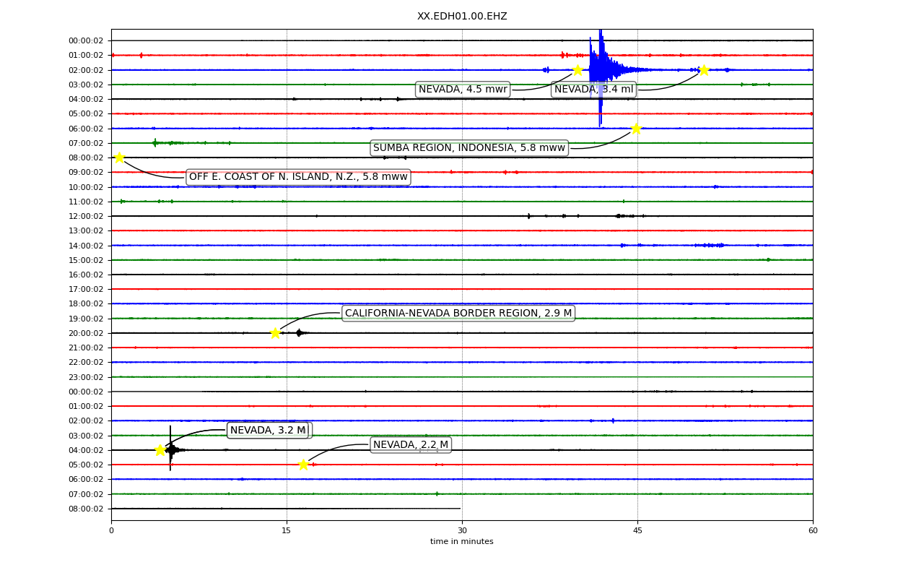
Task: Click the California-Nevada border event star
Action: pyautogui.click(x=275, y=333)
